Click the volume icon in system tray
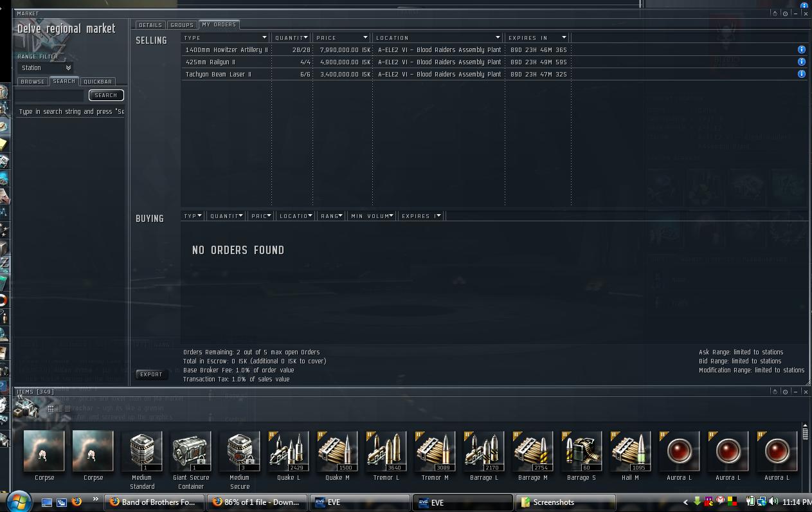Screen dimensions: 812x512 pyautogui.click(x=773, y=502)
